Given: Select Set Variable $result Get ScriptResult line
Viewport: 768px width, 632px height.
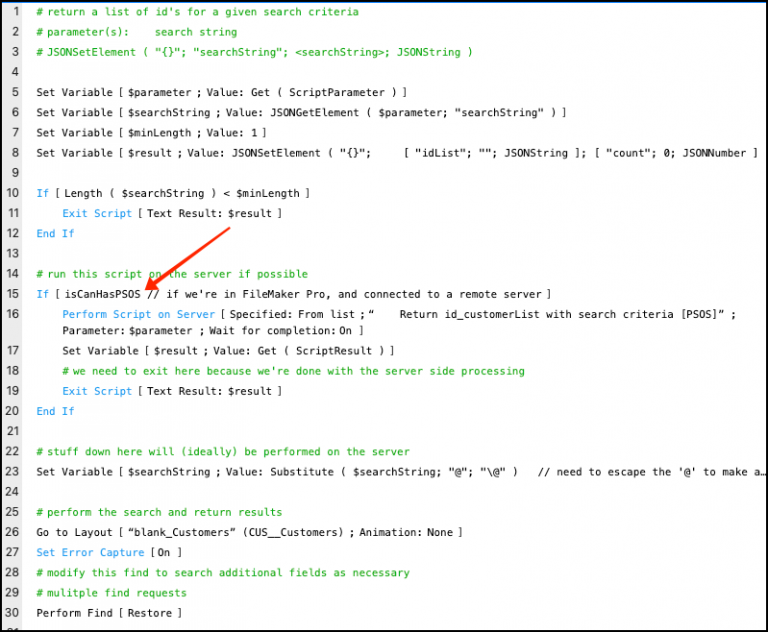Looking at the screenshot, I should [227, 351].
